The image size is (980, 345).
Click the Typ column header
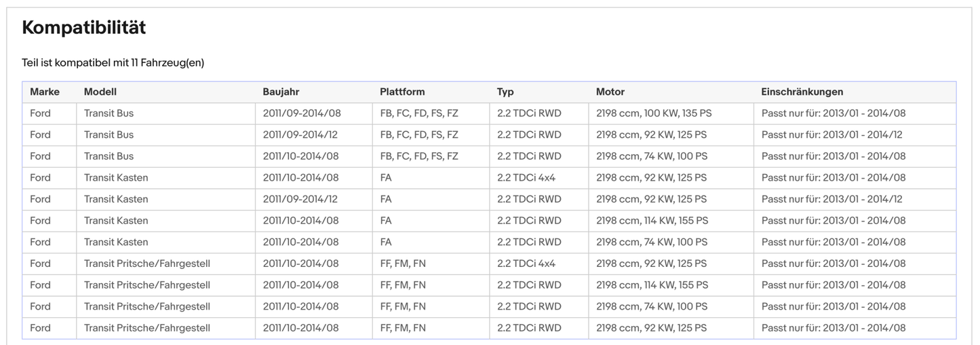(x=505, y=92)
